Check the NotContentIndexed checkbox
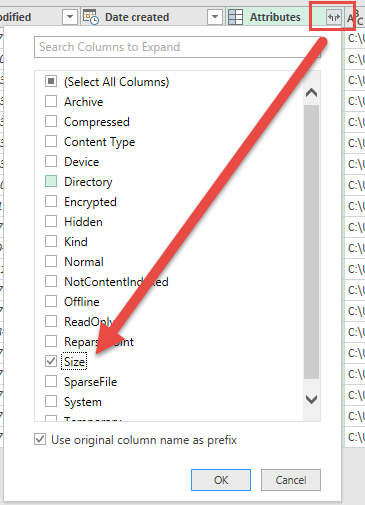 51,281
